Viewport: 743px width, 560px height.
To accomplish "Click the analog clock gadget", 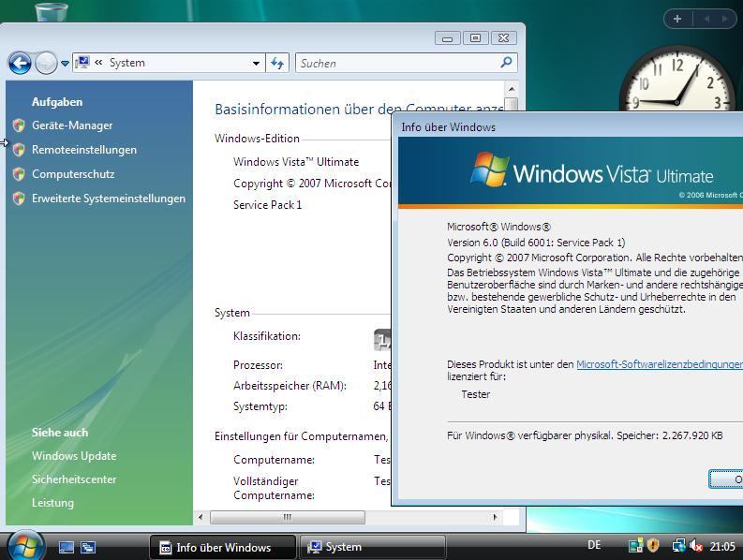I will coord(678,79).
